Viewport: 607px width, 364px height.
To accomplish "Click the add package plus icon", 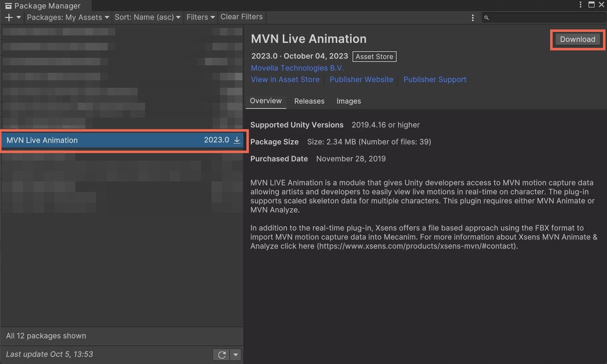I will point(9,17).
